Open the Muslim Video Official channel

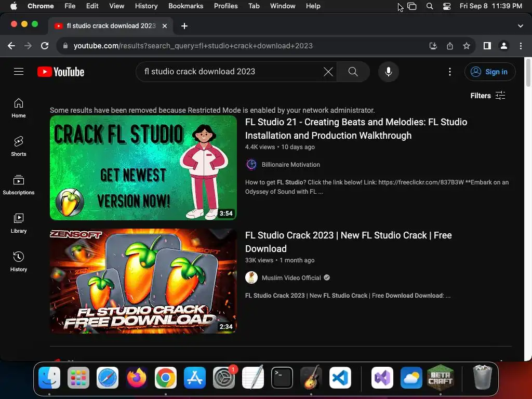(x=291, y=278)
